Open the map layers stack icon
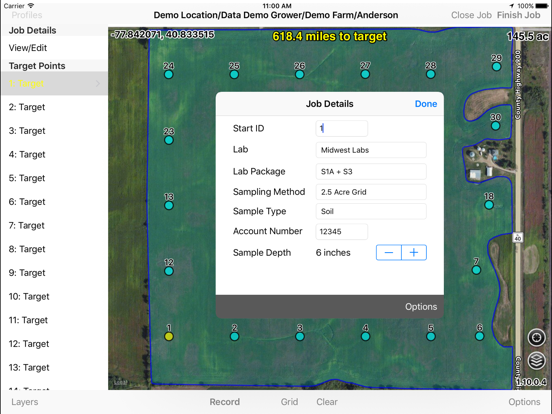This screenshot has height=414, width=552. (536, 361)
